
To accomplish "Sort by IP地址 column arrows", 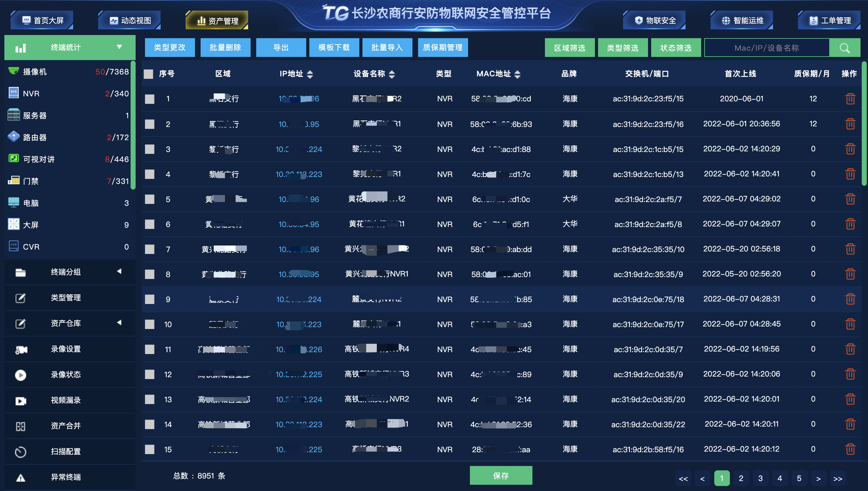I will (x=310, y=74).
